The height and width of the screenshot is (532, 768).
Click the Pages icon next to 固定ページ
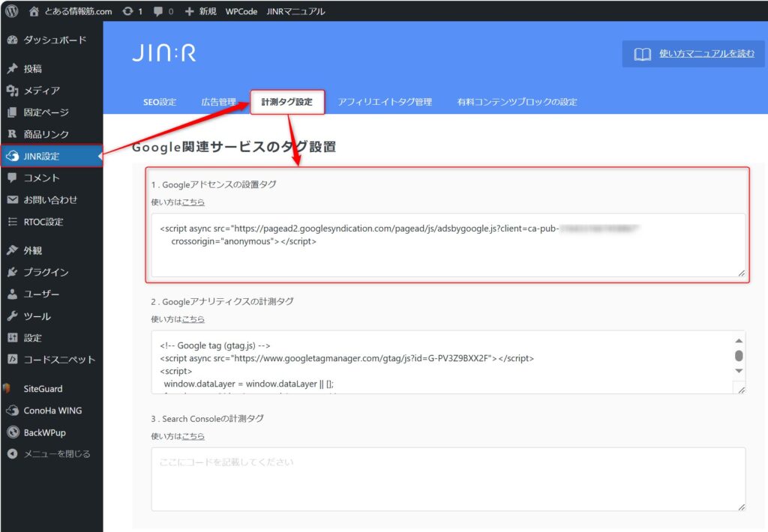tap(13, 112)
